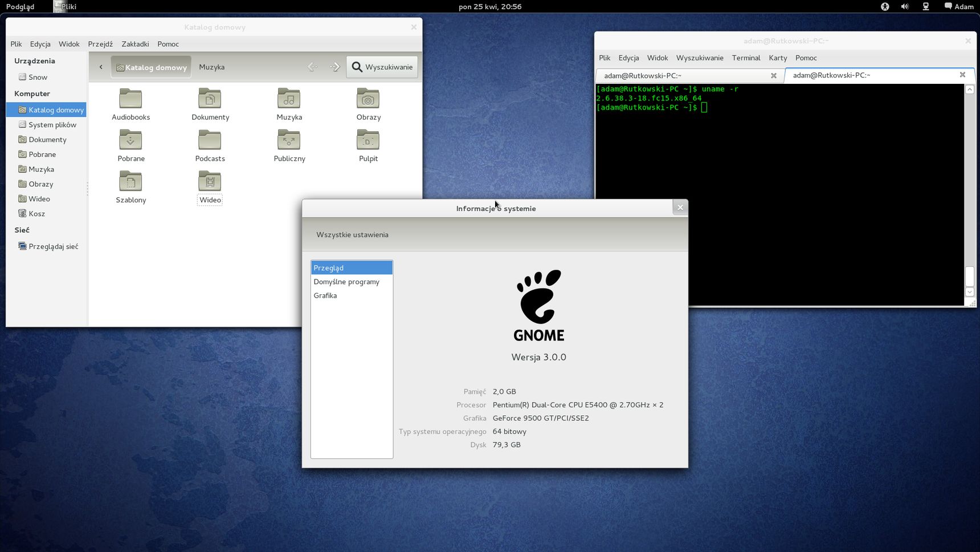Open Widok menu in terminal window
980x552 pixels.
(x=658, y=58)
